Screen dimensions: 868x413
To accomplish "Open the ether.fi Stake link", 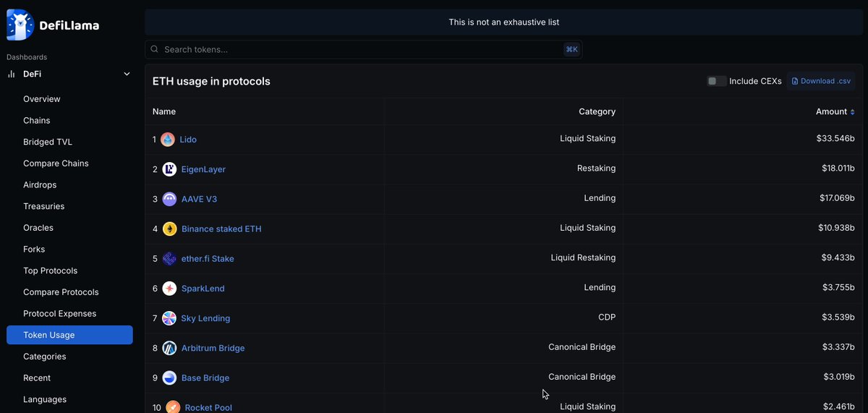I will coord(208,258).
